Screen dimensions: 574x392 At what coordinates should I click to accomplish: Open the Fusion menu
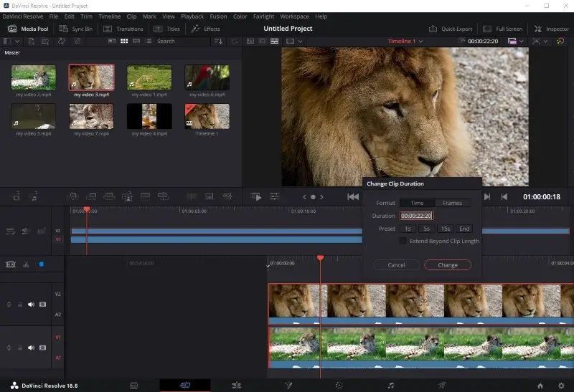tap(218, 16)
